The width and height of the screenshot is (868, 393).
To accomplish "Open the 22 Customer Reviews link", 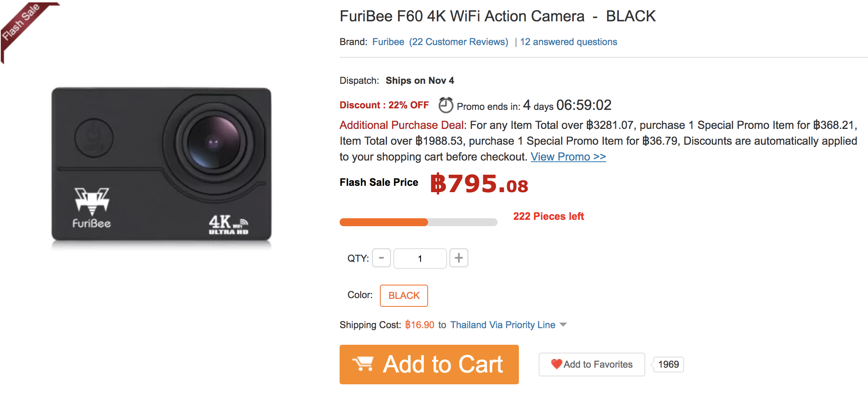I will point(458,42).
